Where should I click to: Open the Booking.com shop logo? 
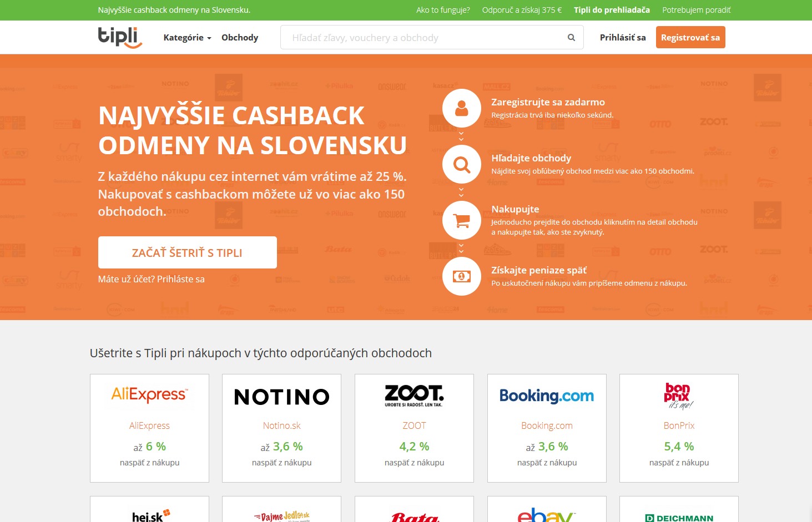click(547, 396)
